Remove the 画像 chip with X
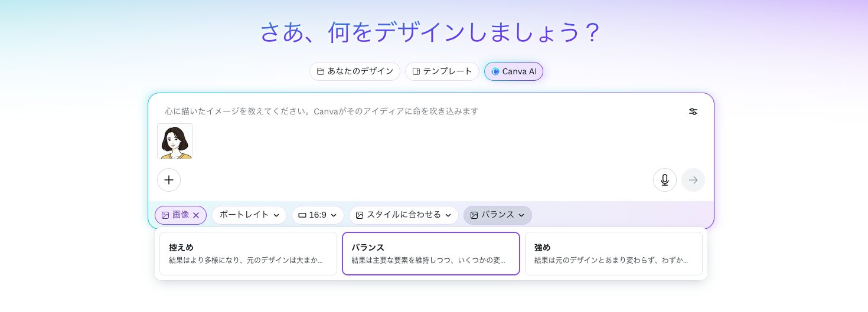This screenshot has height=312, width=868. [x=196, y=215]
